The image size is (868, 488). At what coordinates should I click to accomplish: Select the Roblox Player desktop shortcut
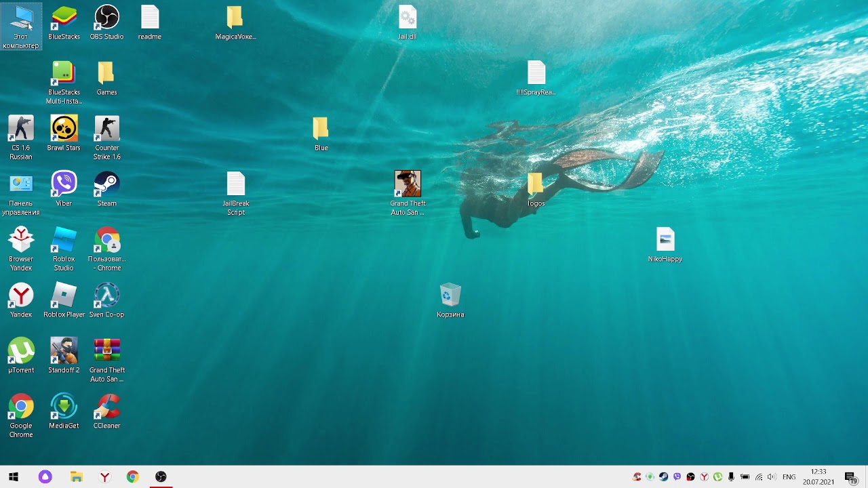click(64, 301)
